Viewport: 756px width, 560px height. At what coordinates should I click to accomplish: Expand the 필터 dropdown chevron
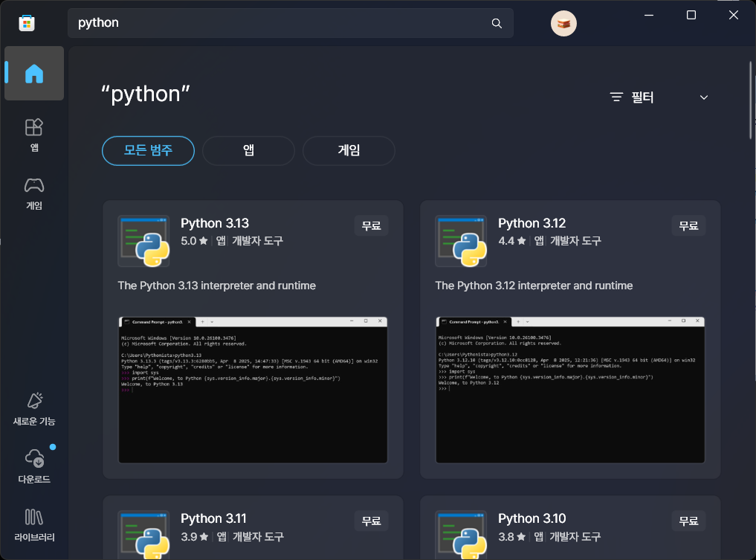click(704, 97)
